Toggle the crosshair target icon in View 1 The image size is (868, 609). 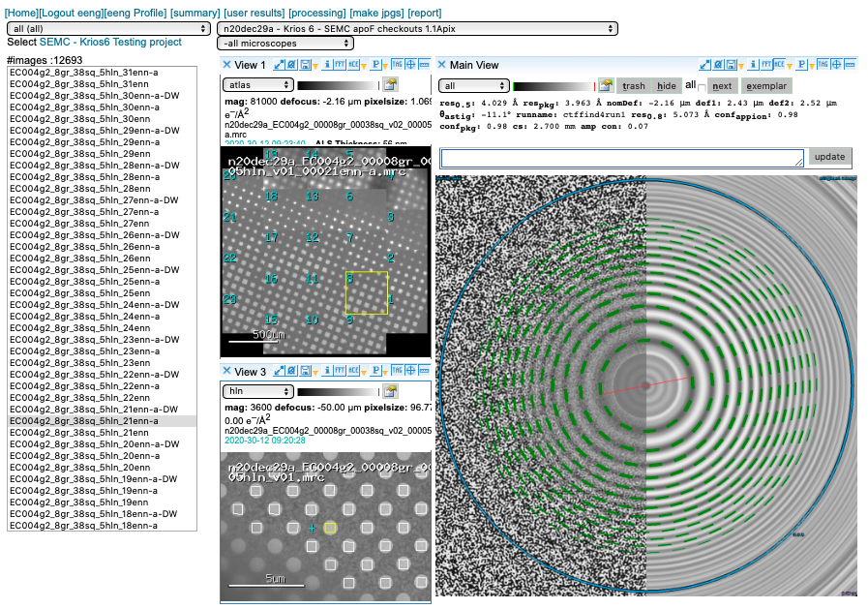point(410,65)
